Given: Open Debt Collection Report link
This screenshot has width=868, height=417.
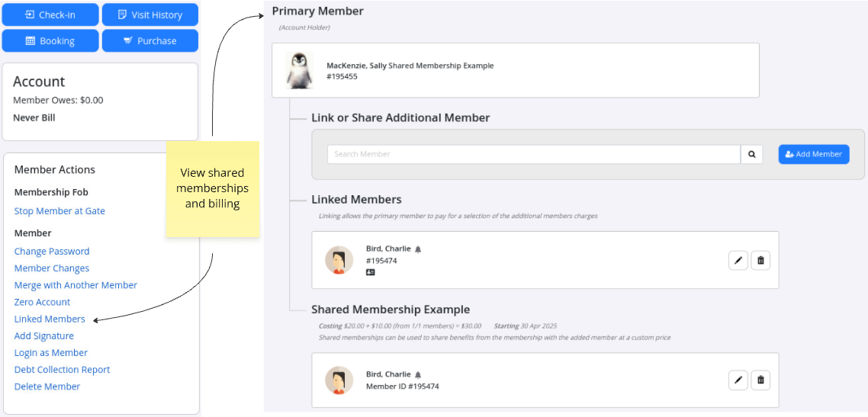Looking at the screenshot, I should (62, 370).
